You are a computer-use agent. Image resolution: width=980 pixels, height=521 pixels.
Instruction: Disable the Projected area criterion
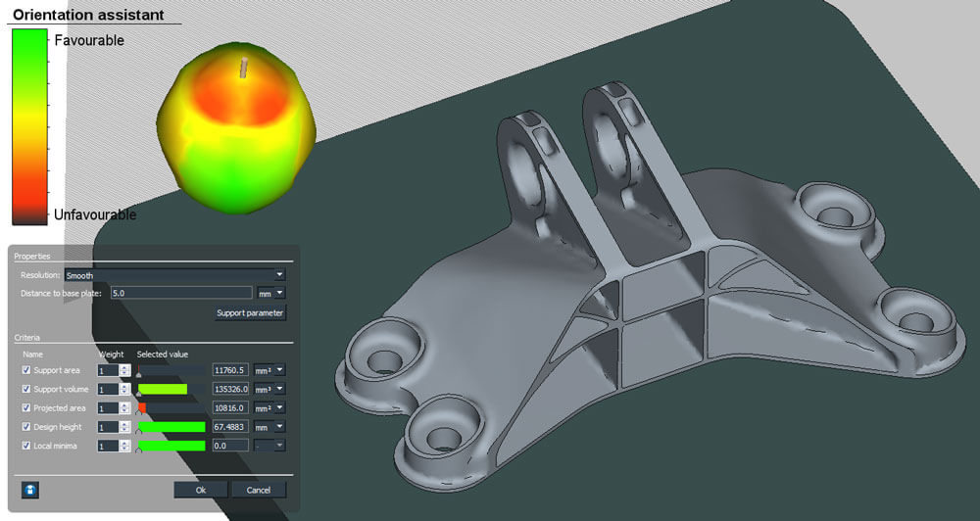tap(26, 407)
